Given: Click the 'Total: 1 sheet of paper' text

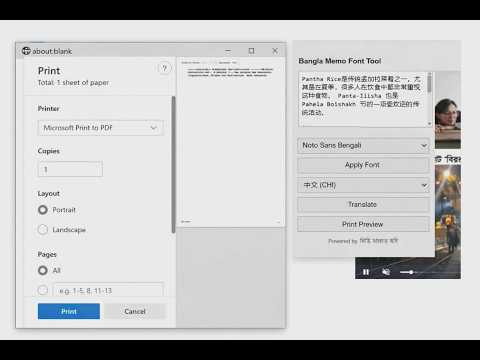Looking at the screenshot, I should coord(73,83).
